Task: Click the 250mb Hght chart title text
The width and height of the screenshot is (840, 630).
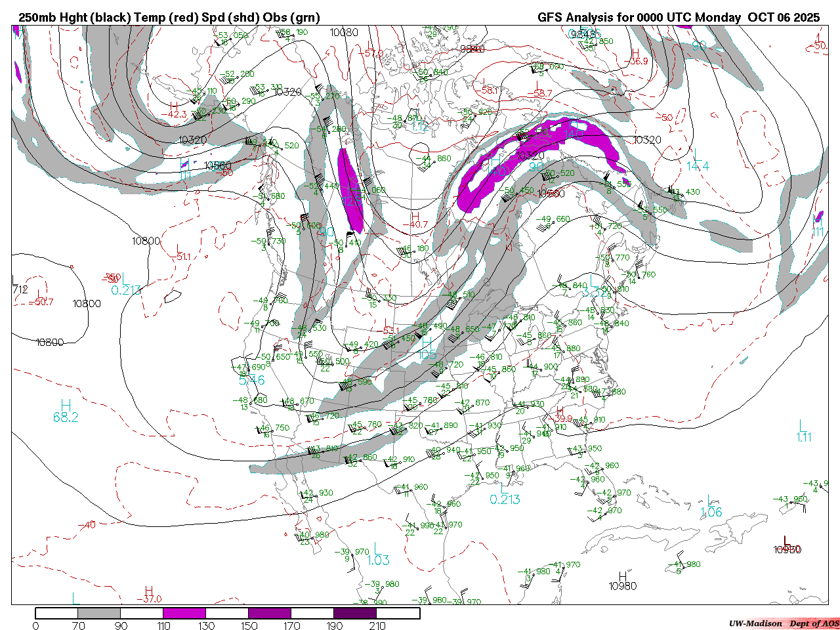Action: (169, 18)
